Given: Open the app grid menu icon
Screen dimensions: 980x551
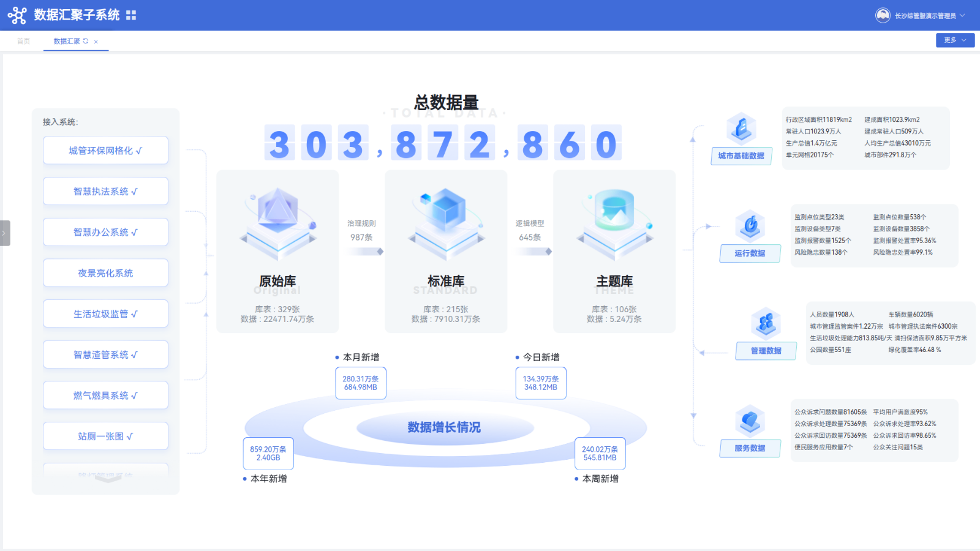Looking at the screenshot, I should [x=131, y=15].
